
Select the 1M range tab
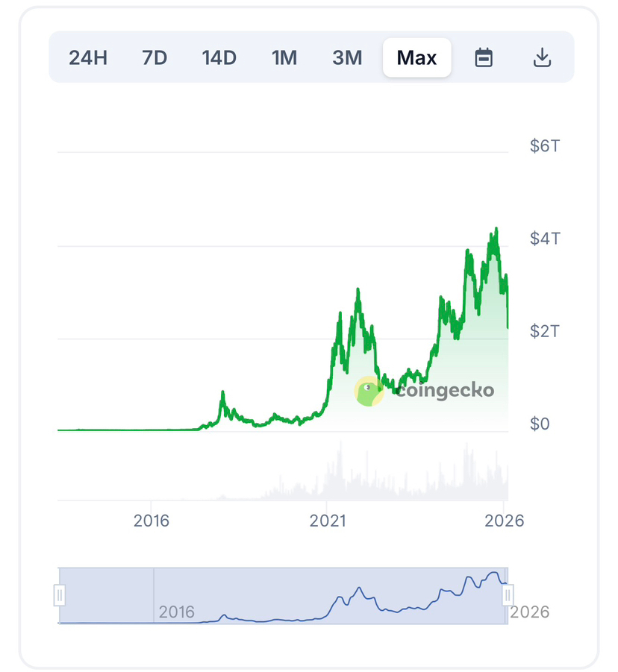284,57
